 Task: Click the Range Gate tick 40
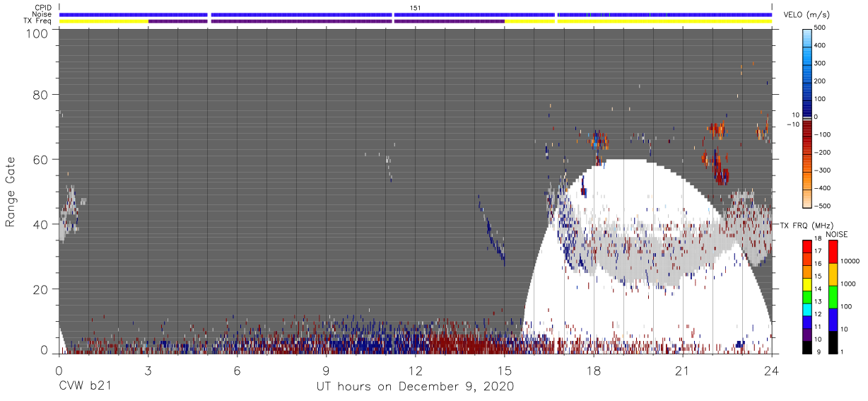39,225
